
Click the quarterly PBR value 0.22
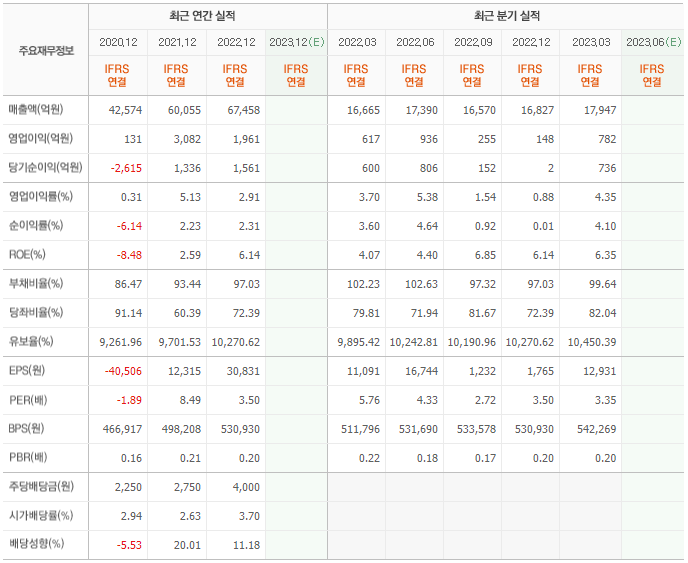point(369,458)
